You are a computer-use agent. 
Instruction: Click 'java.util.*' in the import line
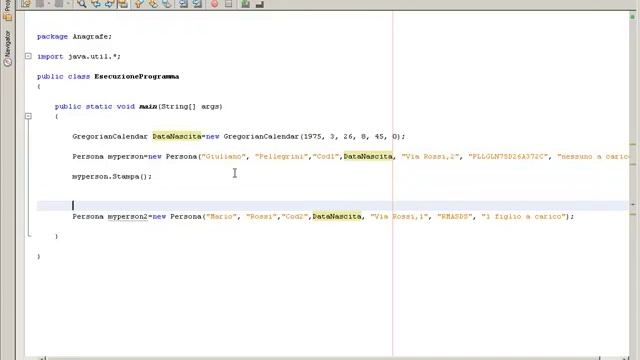coord(92,56)
